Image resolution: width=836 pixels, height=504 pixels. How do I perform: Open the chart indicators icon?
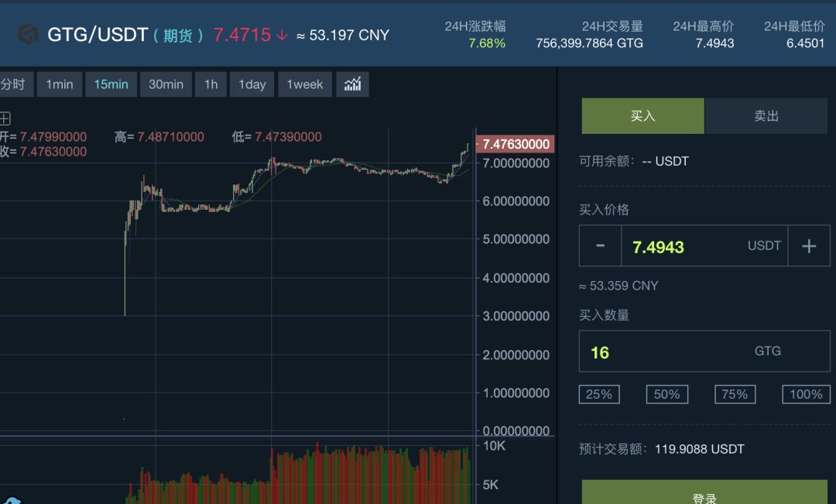[352, 84]
